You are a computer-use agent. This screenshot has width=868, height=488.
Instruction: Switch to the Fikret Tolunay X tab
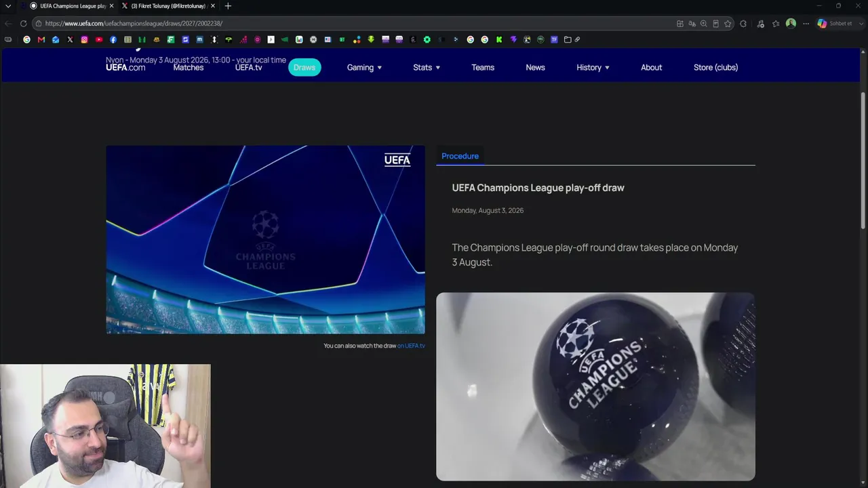[x=168, y=6]
